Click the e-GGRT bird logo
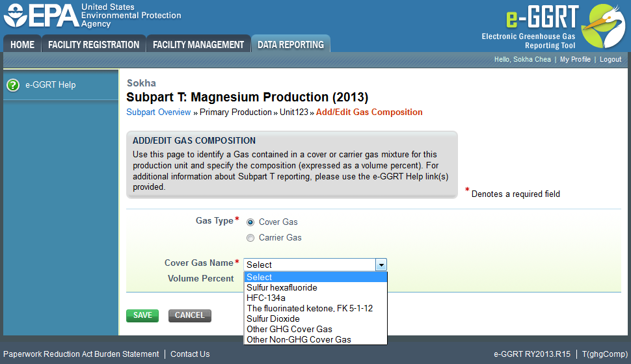Viewport: 631px width, 364px height. click(x=603, y=26)
